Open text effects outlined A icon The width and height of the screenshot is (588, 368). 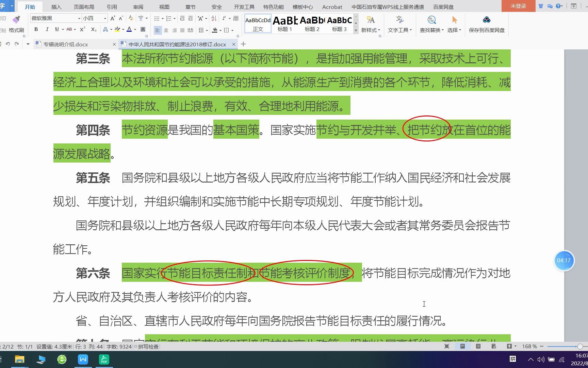click(x=105, y=30)
